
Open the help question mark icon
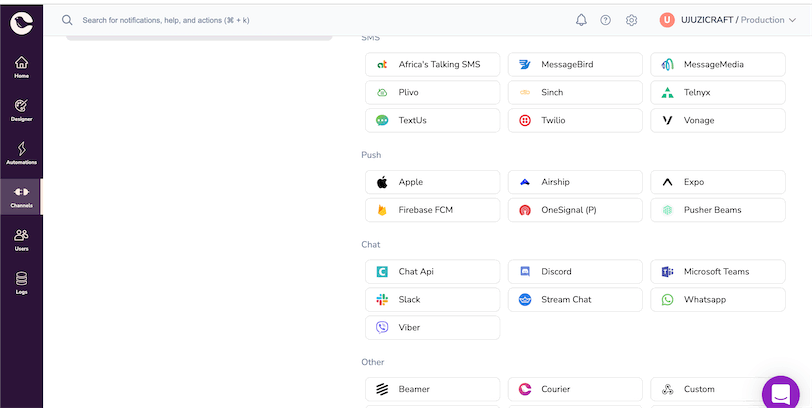point(605,20)
